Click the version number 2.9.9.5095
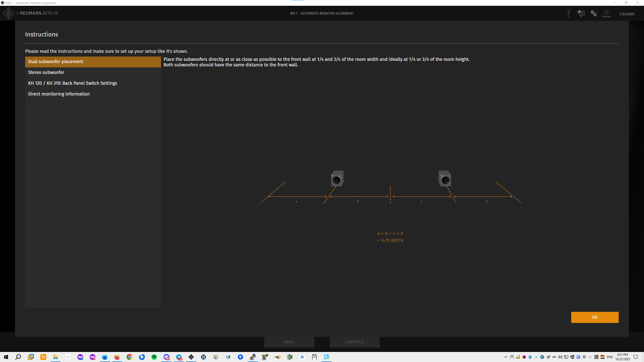 (x=627, y=14)
